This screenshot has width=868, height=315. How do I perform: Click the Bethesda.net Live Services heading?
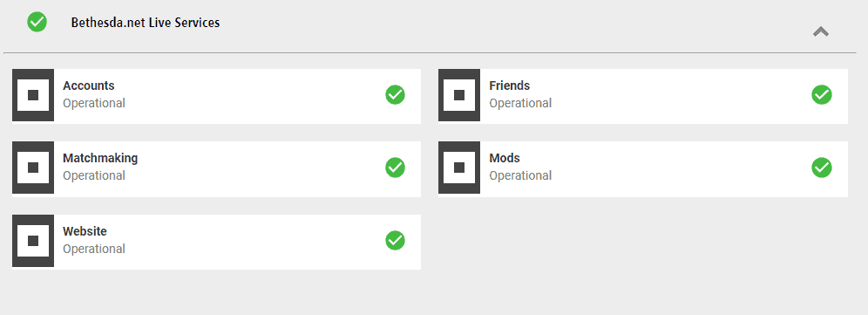click(x=146, y=23)
